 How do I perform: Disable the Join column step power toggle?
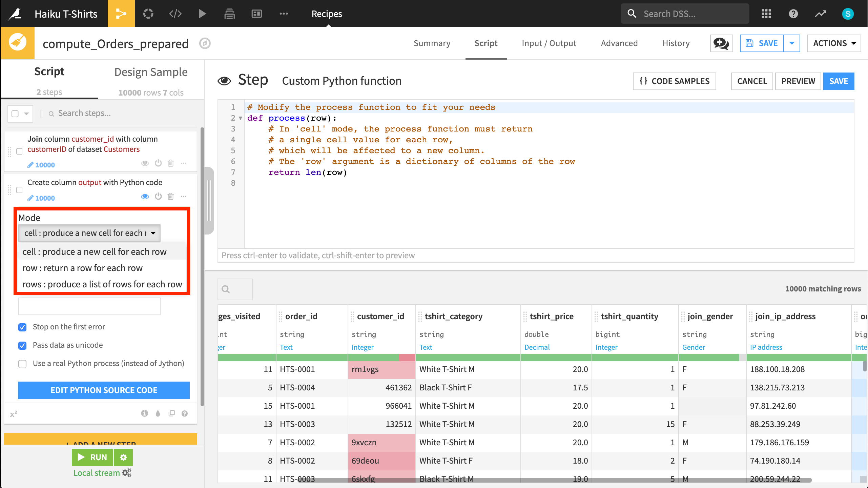click(x=158, y=163)
